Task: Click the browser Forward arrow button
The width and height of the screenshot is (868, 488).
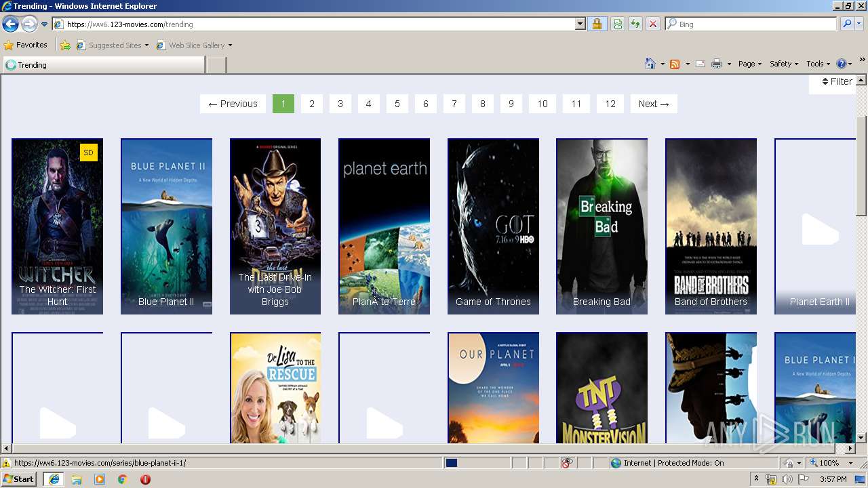Action: click(x=29, y=24)
